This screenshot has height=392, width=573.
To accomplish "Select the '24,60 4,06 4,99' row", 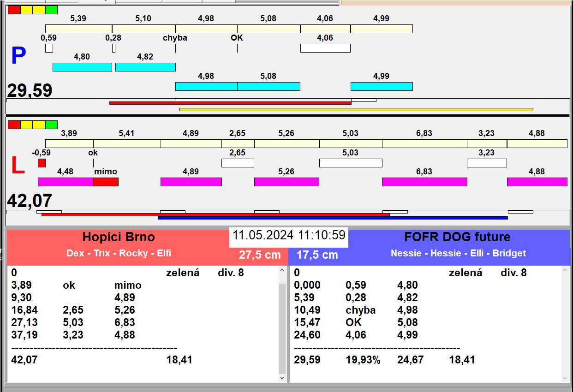I will tap(426, 335).
